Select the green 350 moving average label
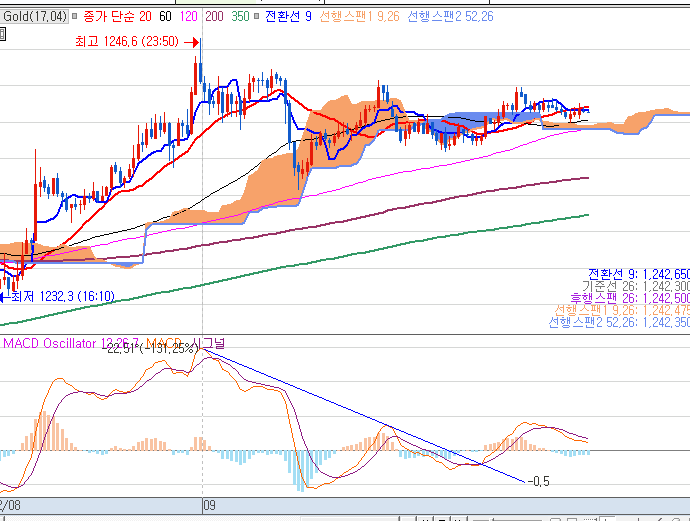This screenshot has width=690, height=521. pyautogui.click(x=241, y=17)
